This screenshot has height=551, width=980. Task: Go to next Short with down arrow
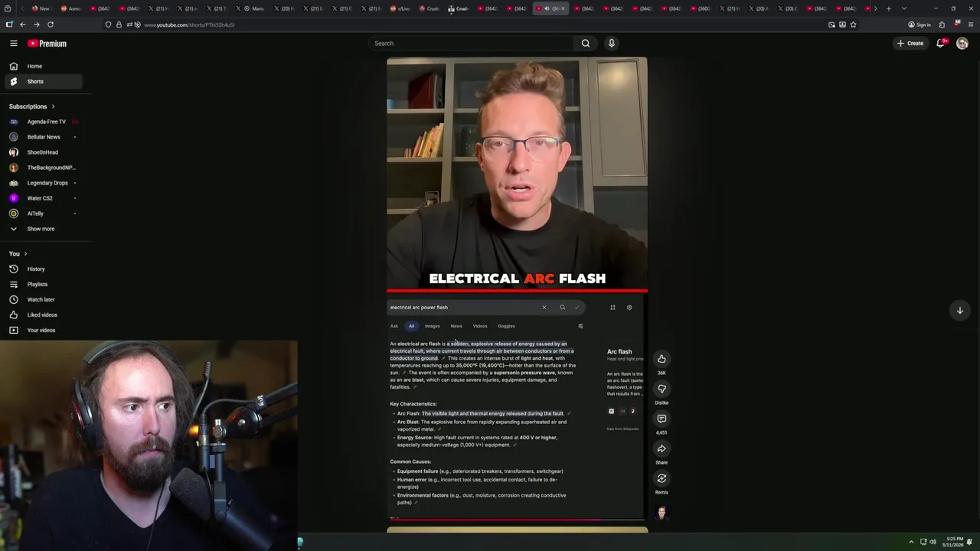pyautogui.click(x=959, y=310)
